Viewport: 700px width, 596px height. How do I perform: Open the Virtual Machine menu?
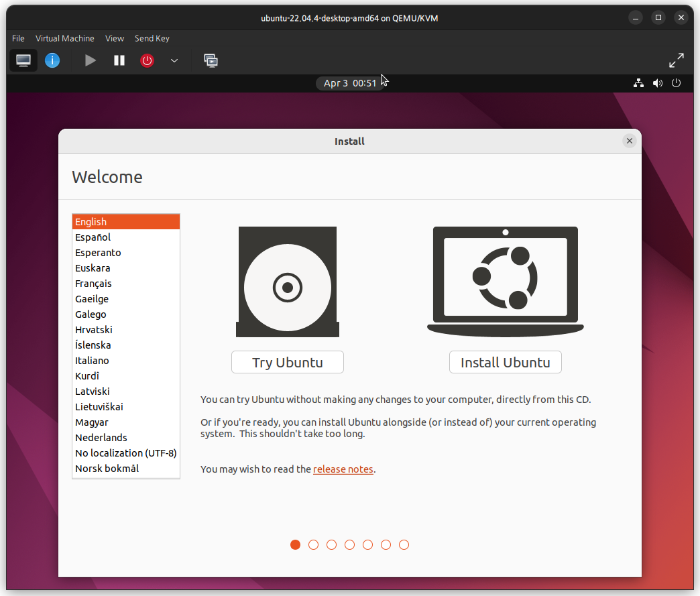click(65, 38)
